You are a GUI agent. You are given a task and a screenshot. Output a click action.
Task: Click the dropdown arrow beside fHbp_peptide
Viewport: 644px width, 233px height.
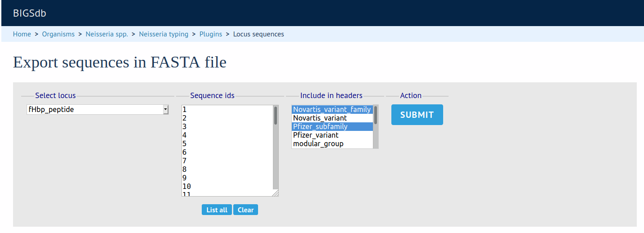point(165,110)
